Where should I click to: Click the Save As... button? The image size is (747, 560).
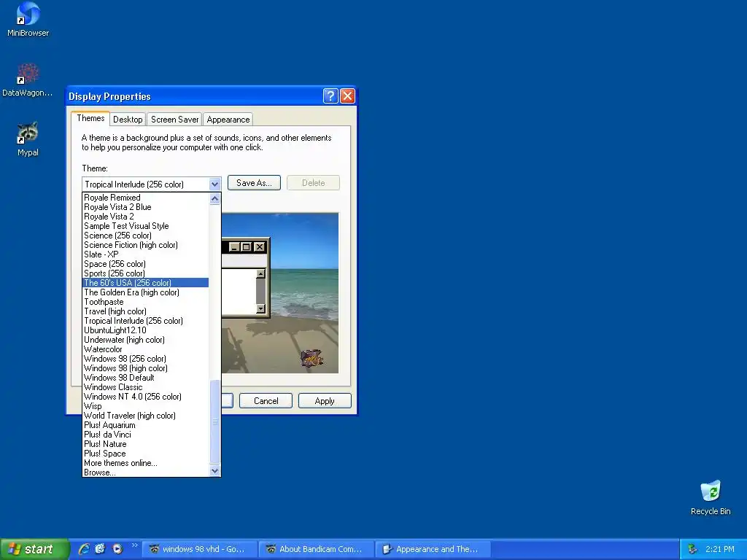coord(254,183)
